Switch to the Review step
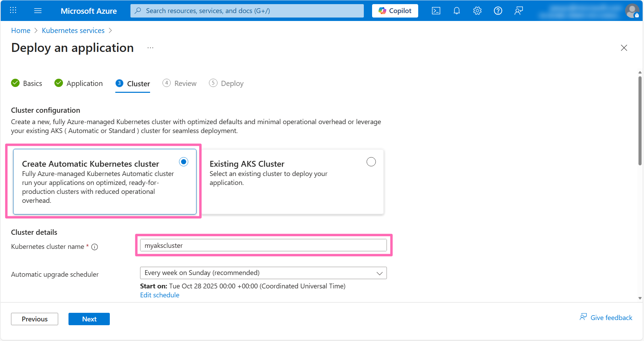The width and height of the screenshot is (644, 341). tap(185, 83)
